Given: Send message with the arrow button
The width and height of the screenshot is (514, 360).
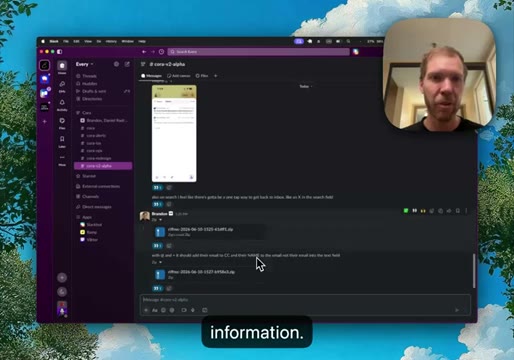Looking at the screenshot, I should 457,310.
